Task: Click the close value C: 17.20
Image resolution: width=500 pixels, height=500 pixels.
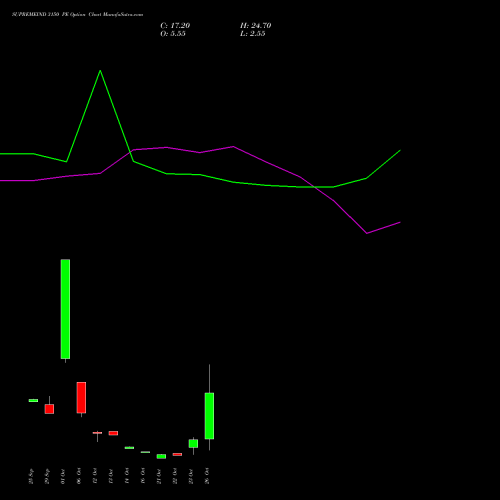Action: pos(175,26)
